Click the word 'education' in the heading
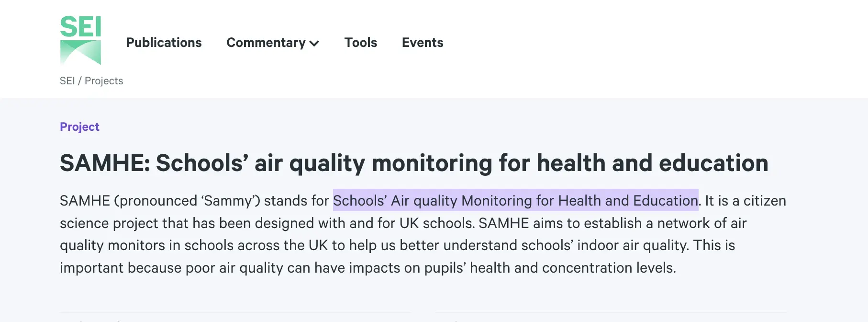 713,163
